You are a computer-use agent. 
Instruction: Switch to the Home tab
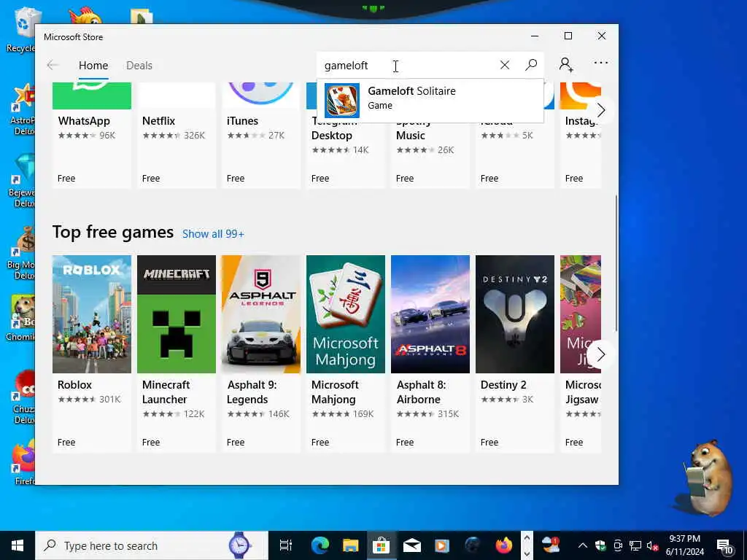pyautogui.click(x=93, y=65)
